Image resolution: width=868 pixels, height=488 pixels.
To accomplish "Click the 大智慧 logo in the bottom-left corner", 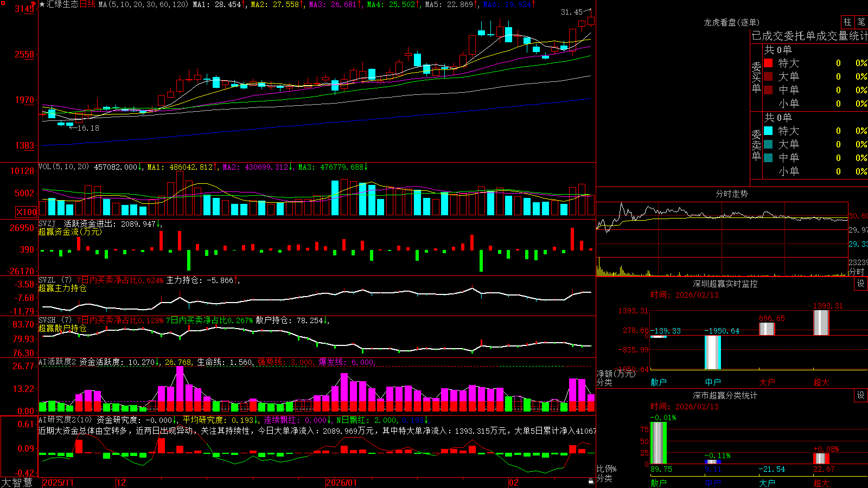I will click(17, 483).
